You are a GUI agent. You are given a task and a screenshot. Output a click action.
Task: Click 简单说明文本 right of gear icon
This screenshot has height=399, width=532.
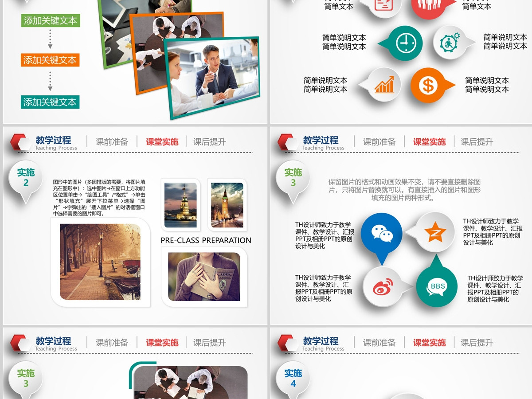[505, 42]
